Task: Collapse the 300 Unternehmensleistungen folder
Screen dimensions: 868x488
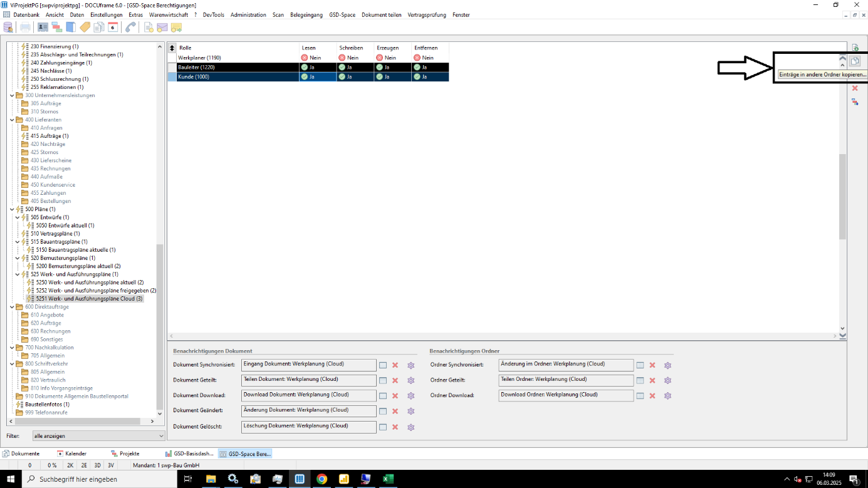Action: point(13,95)
